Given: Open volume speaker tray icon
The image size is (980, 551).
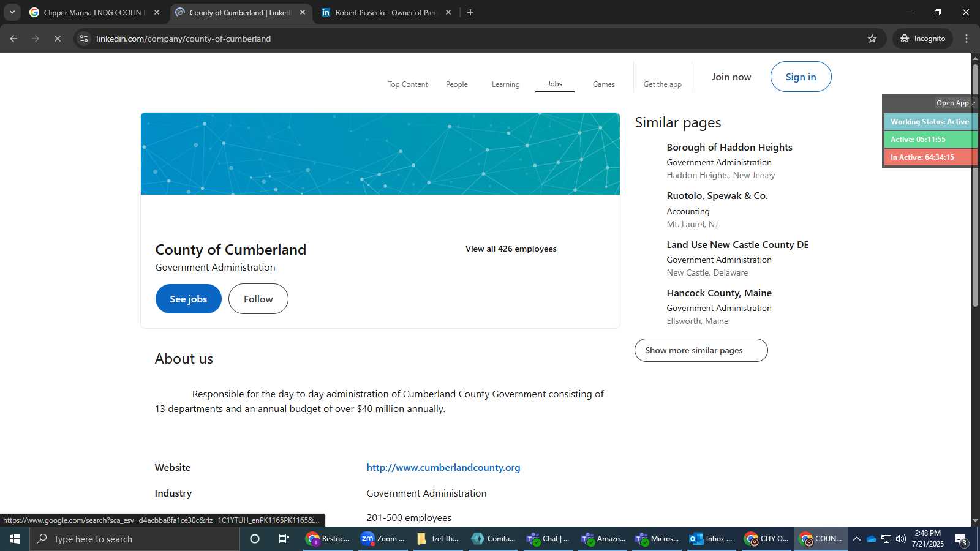Looking at the screenshot, I should pyautogui.click(x=900, y=539).
